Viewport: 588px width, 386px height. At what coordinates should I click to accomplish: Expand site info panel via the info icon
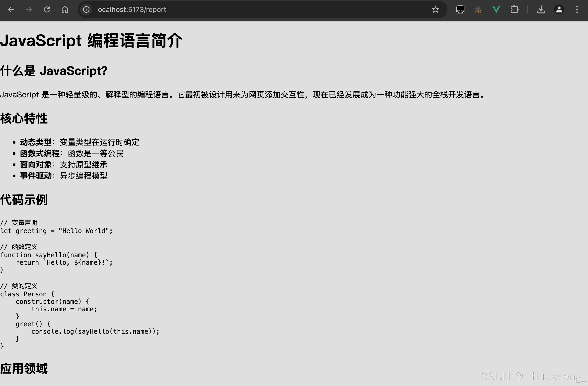pos(86,9)
